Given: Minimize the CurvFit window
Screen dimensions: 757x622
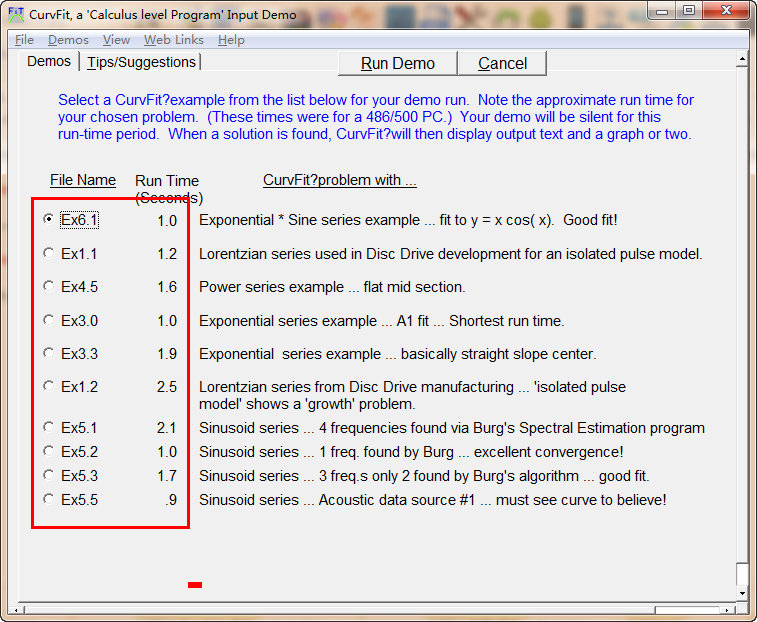Looking at the screenshot, I should [661, 10].
